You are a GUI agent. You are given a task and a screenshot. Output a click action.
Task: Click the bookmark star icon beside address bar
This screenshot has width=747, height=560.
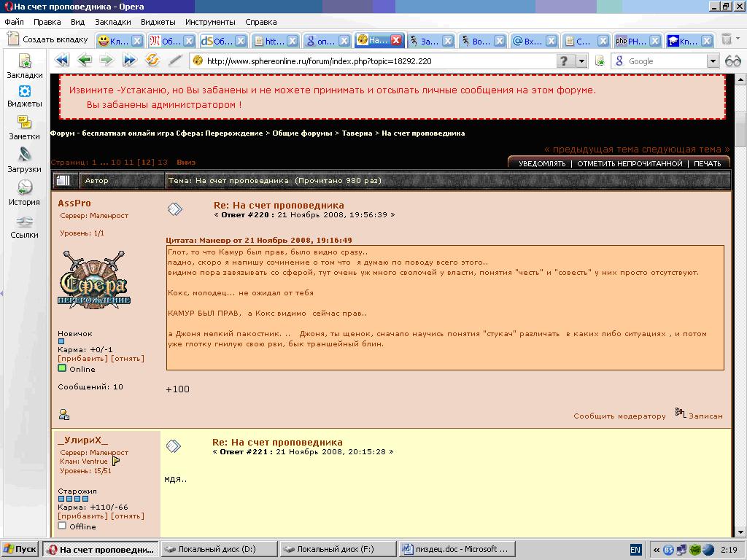pyautogui.click(x=600, y=61)
